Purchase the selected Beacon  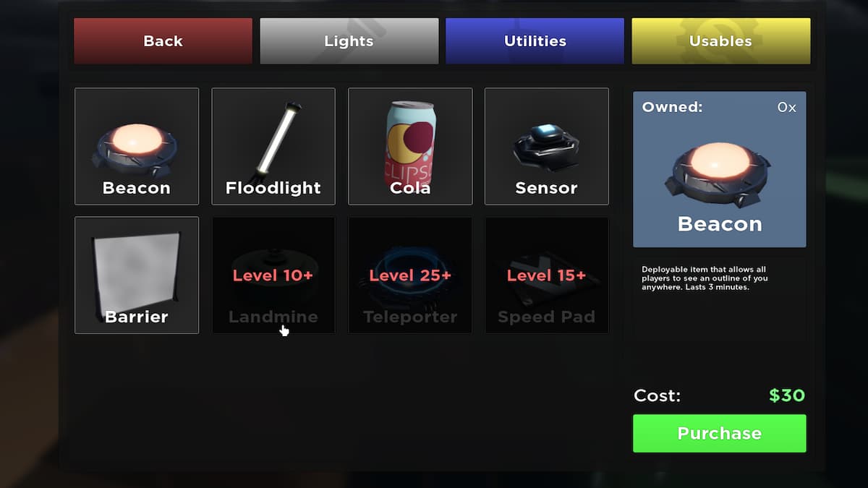[720, 433]
